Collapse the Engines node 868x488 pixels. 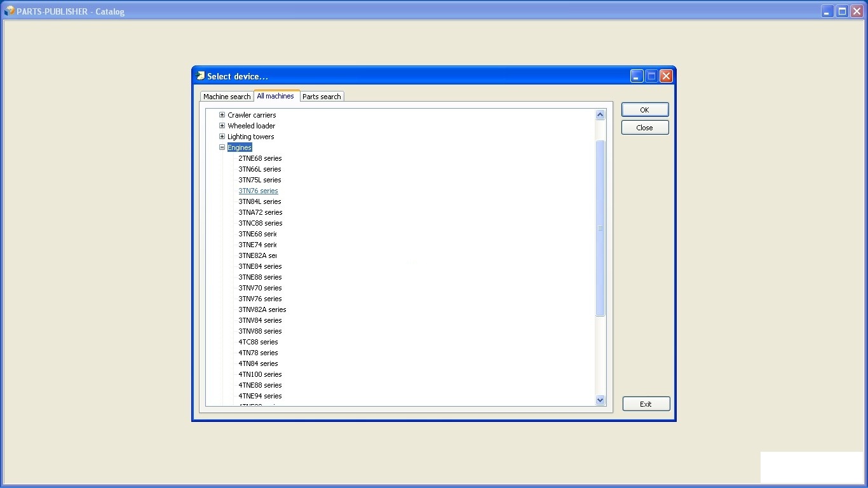(222, 147)
